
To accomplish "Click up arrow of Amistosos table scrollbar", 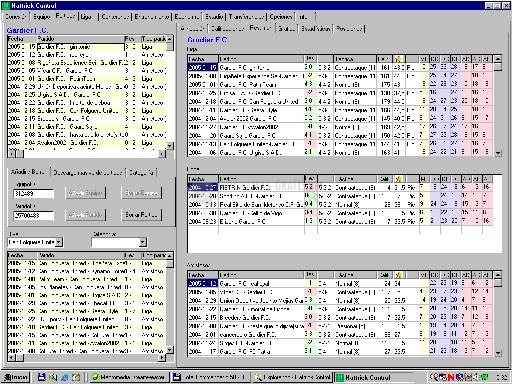I will (498, 275).
